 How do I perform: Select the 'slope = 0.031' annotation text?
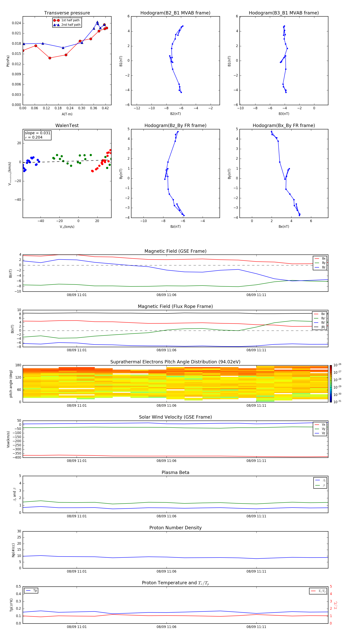37,133
